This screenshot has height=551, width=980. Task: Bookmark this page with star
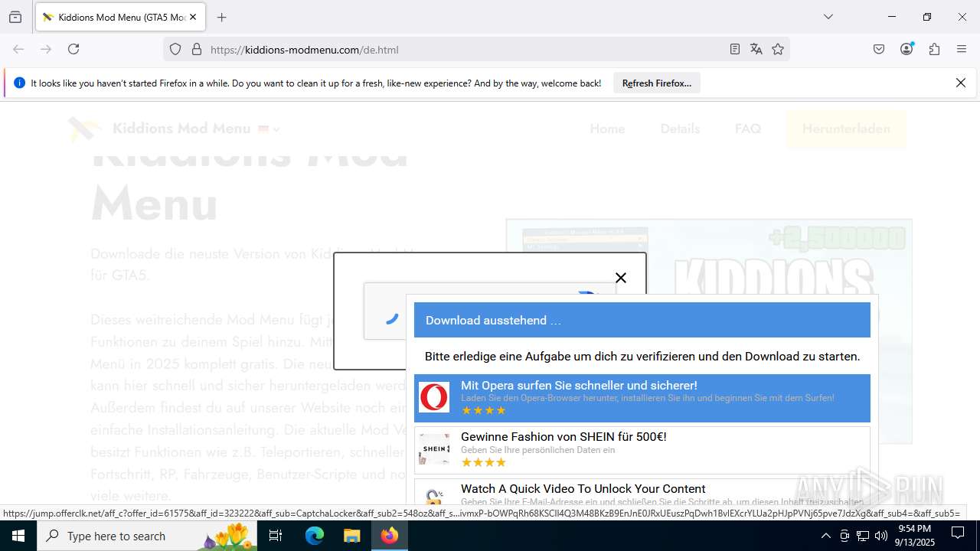coord(778,49)
